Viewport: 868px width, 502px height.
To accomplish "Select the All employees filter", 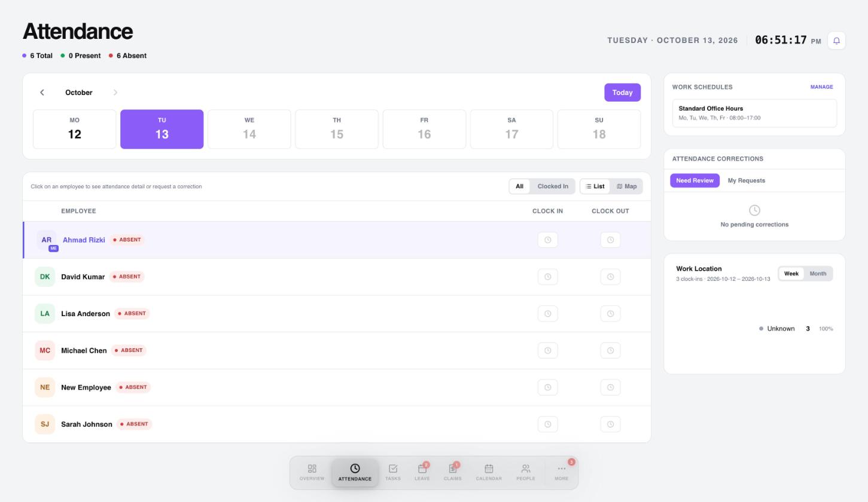I will click(519, 186).
